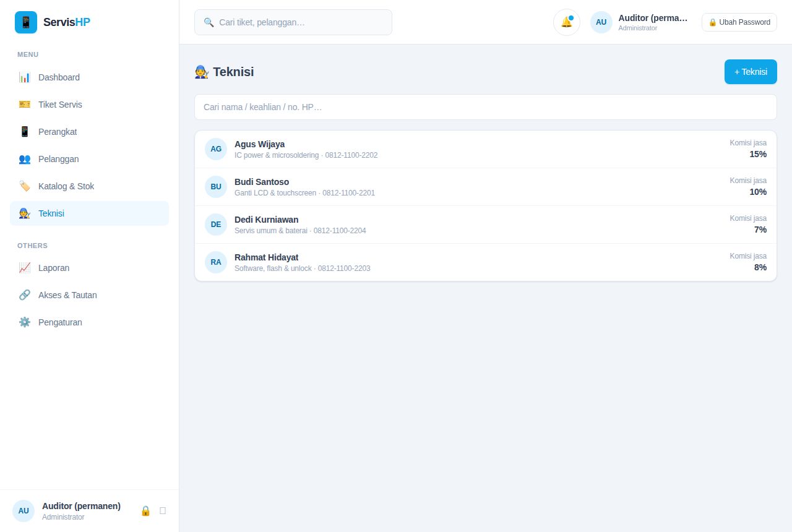Screen dimensions: 792x532
Task: Open the Dashboard menu item
Action: tap(89, 77)
